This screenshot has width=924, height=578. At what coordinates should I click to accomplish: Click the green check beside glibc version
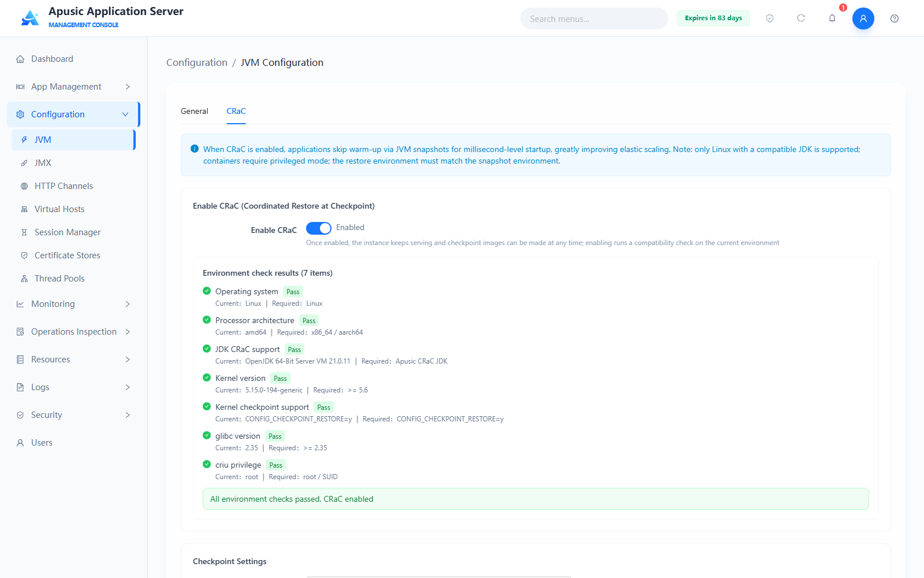tap(207, 435)
